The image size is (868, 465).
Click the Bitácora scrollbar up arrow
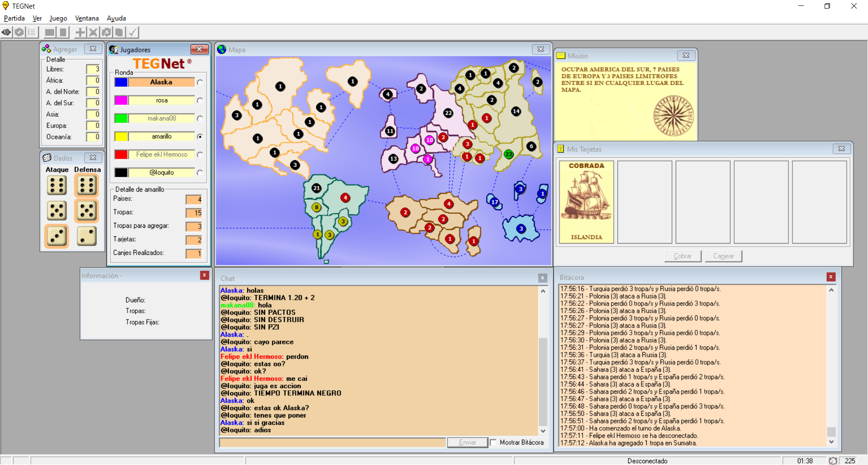point(831,290)
